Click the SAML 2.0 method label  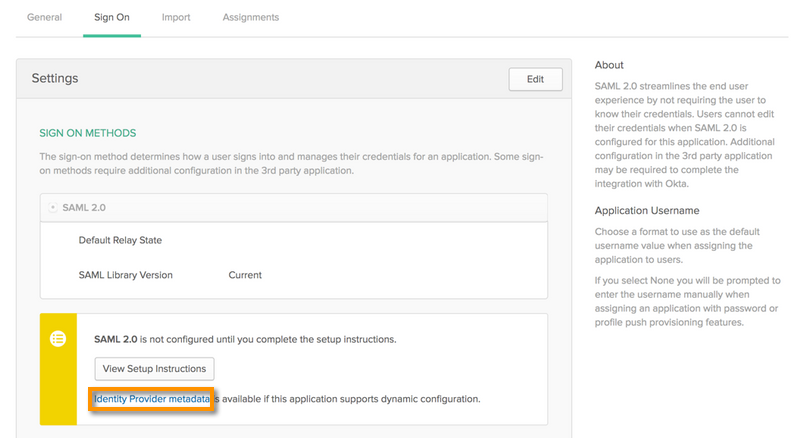(83, 208)
